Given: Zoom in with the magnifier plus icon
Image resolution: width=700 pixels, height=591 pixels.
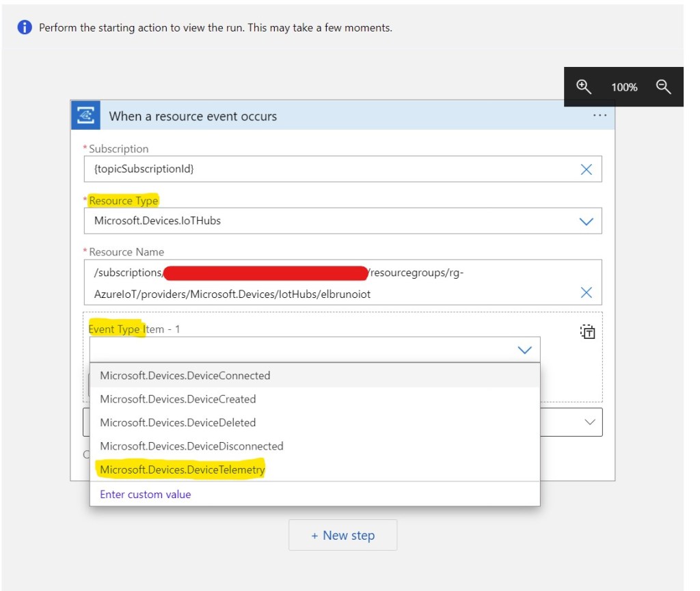Looking at the screenshot, I should [x=584, y=87].
